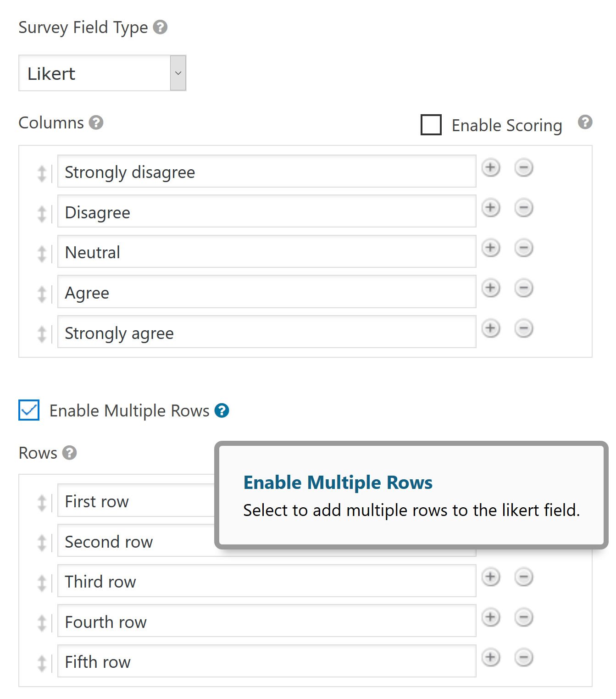Click the Enable Multiple Rows help icon
The image size is (616, 699).
point(222,411)
